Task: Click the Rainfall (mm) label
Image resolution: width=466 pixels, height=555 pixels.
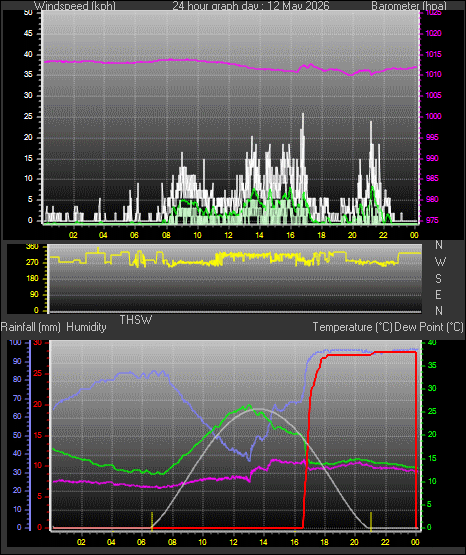Action: click(x=30, y=327)
